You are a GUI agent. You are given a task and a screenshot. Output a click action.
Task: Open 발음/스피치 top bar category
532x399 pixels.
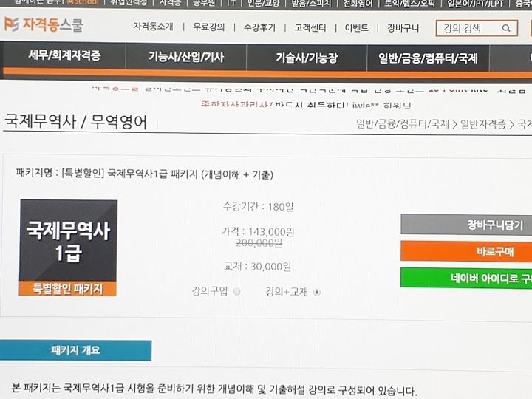coord(311,4)
